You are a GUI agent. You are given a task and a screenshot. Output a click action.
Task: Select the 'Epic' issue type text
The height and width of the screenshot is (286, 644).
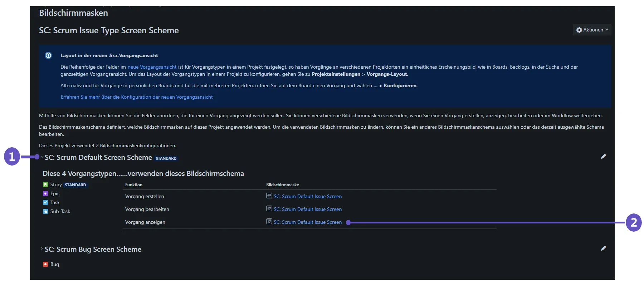coord(55,193)
